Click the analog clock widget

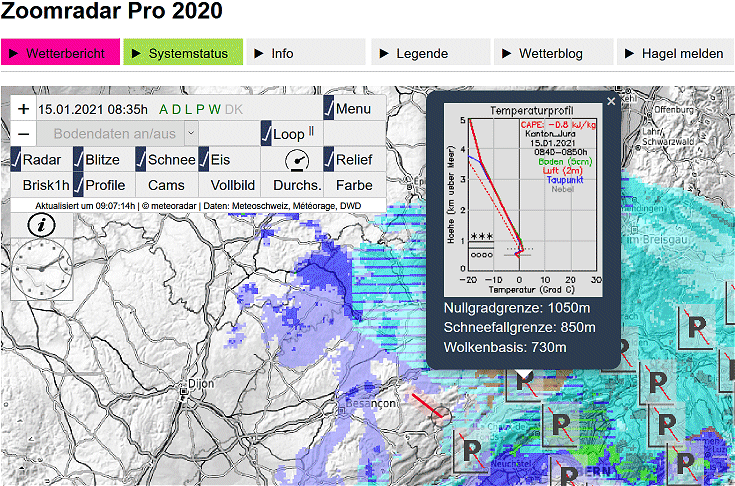tap(42, 269)
